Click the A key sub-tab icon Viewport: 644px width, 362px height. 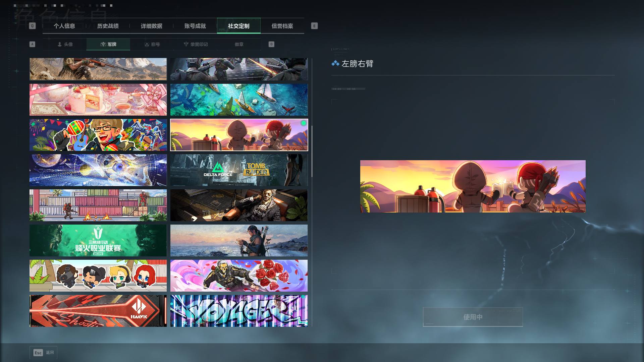(x=32, y=44)
